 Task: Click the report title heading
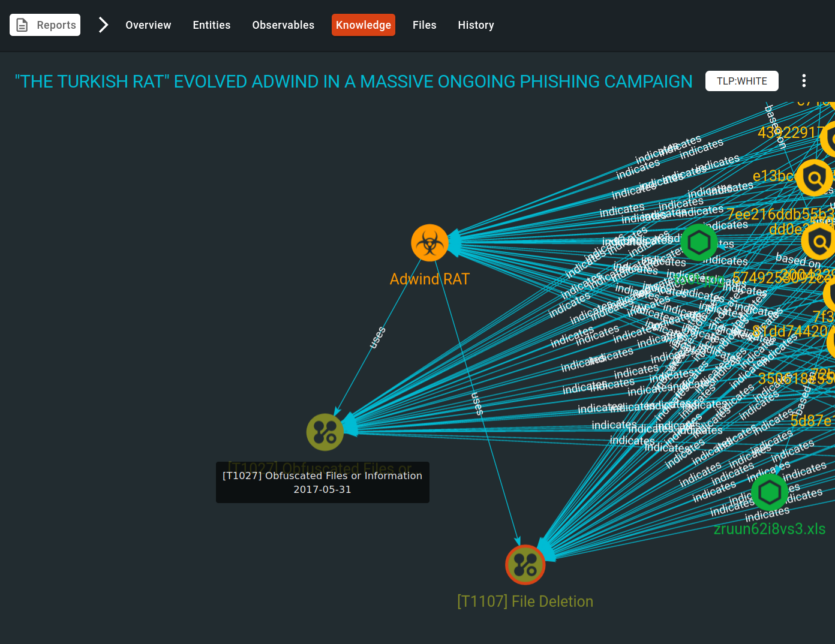coord(354,82)
